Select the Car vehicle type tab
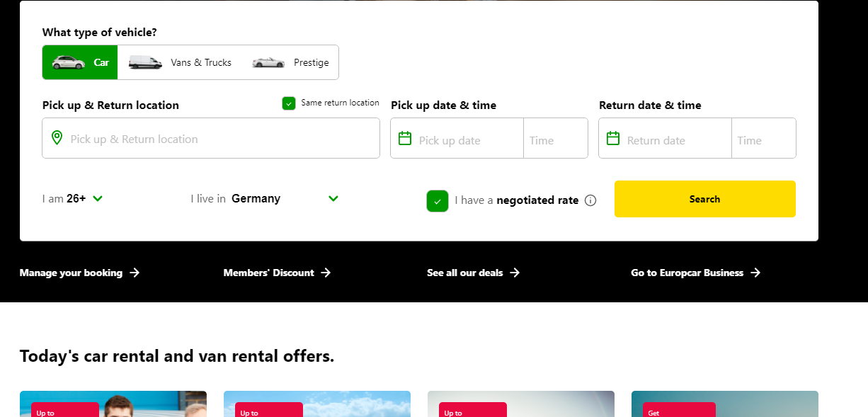Screen dimensions: 868x417 (80, 62)
